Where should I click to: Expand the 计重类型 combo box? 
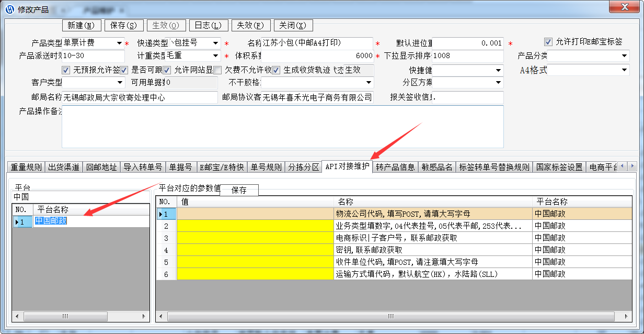coord(215,56)
